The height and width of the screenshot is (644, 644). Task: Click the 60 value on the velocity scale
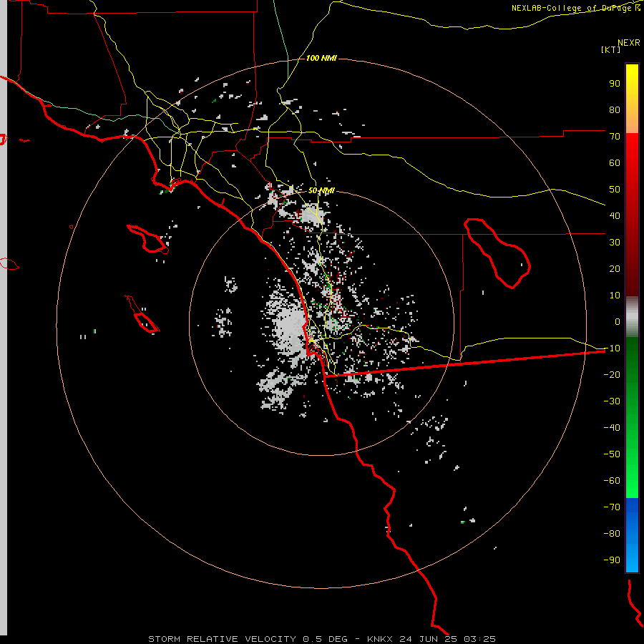click(x=615, y=163)
